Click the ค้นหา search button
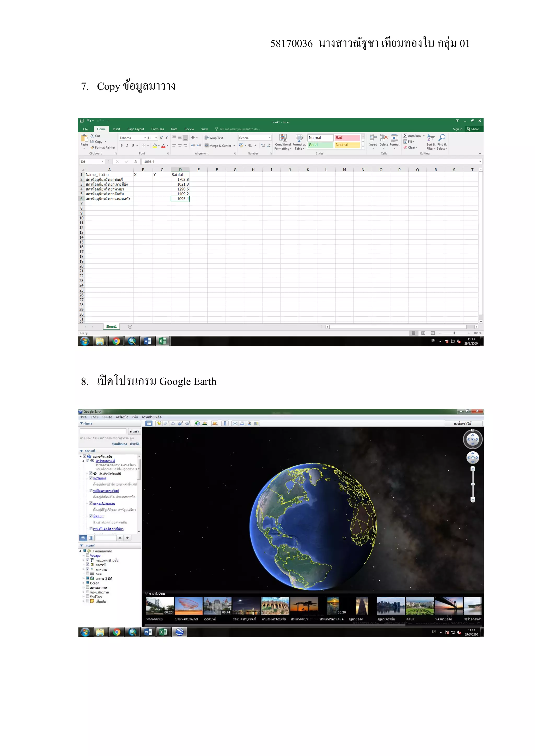Screen dimensions: 535x756 (x=135, y=431)
